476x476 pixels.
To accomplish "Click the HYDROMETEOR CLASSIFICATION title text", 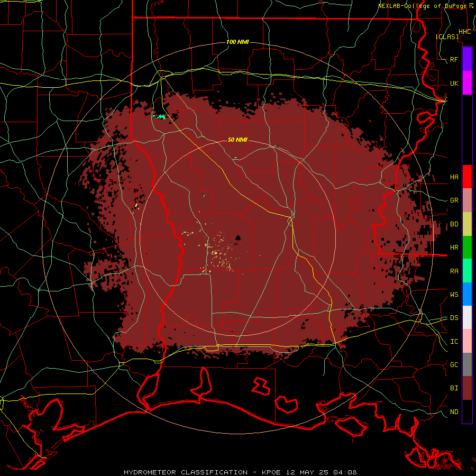I will [x=186, y=472].
